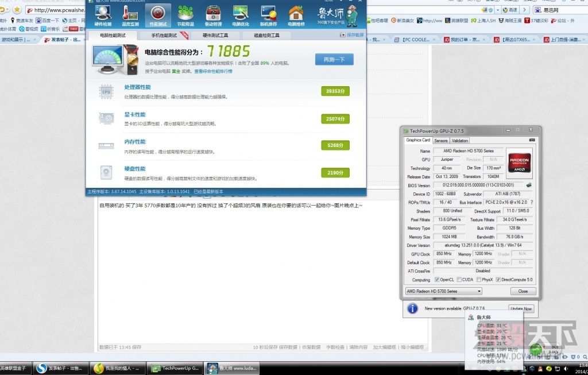Open 电脑优化 PC optimization icon

click(241, 16)
